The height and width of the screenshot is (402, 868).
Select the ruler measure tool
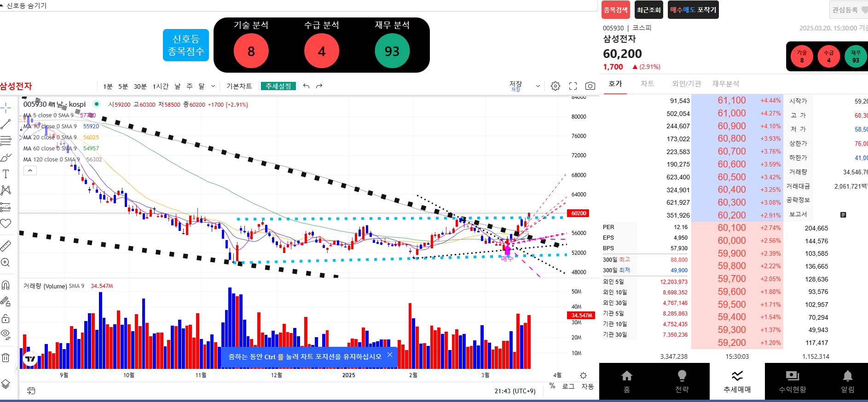(6, 246)
